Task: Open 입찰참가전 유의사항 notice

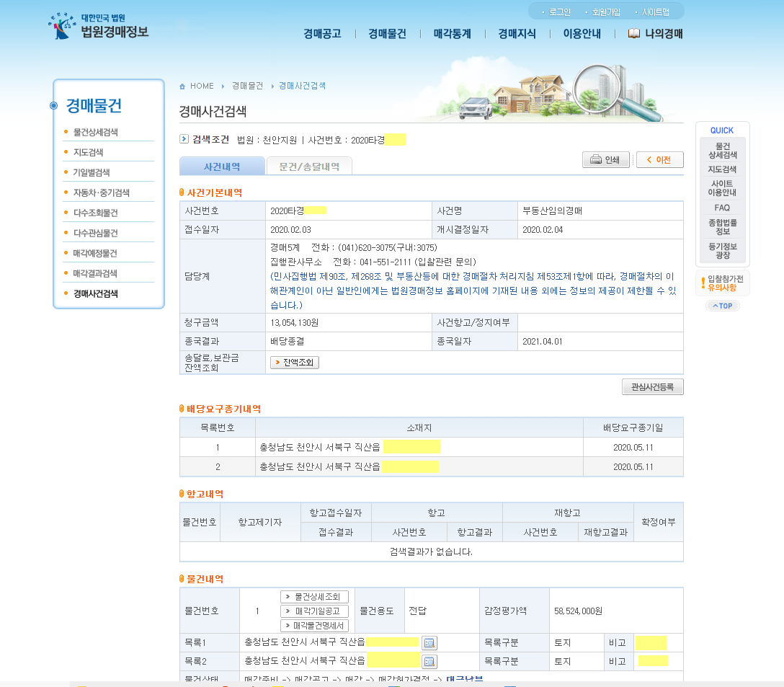Action: pos(722,283)
